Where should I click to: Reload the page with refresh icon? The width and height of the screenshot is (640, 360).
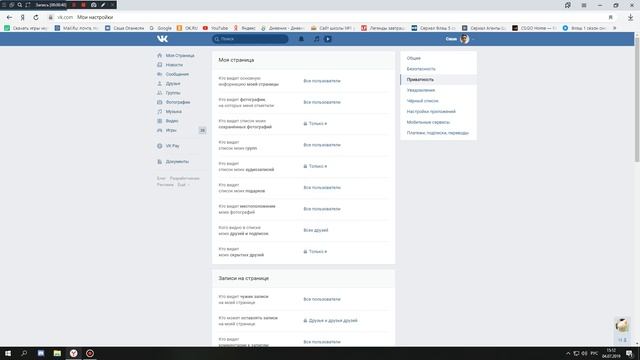(36, 17)
